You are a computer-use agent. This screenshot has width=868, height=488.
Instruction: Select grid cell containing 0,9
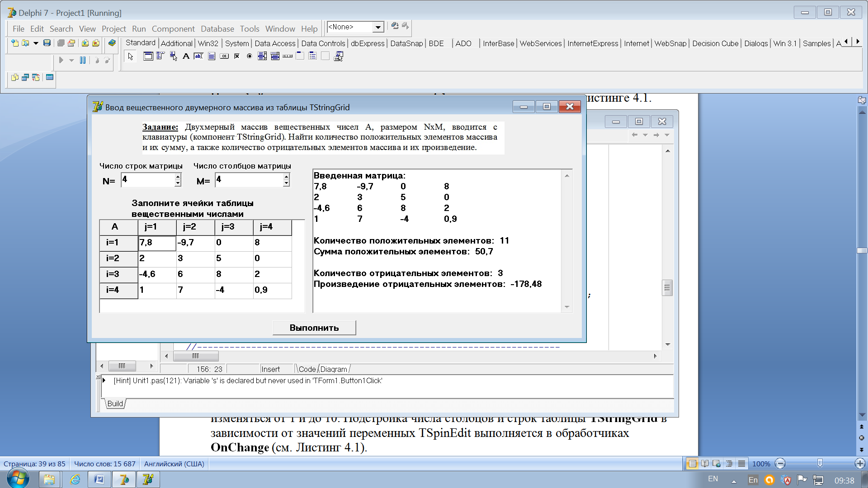coord(272,290)
